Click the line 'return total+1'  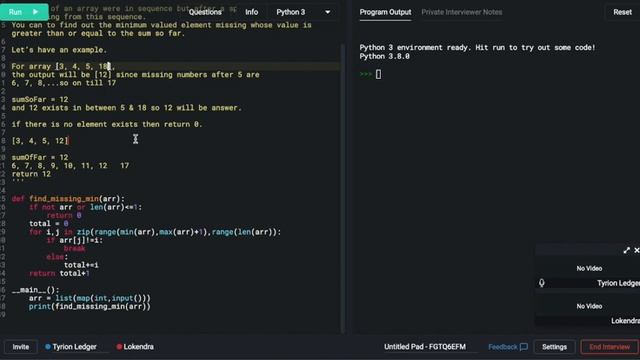[x=59, y=273]
